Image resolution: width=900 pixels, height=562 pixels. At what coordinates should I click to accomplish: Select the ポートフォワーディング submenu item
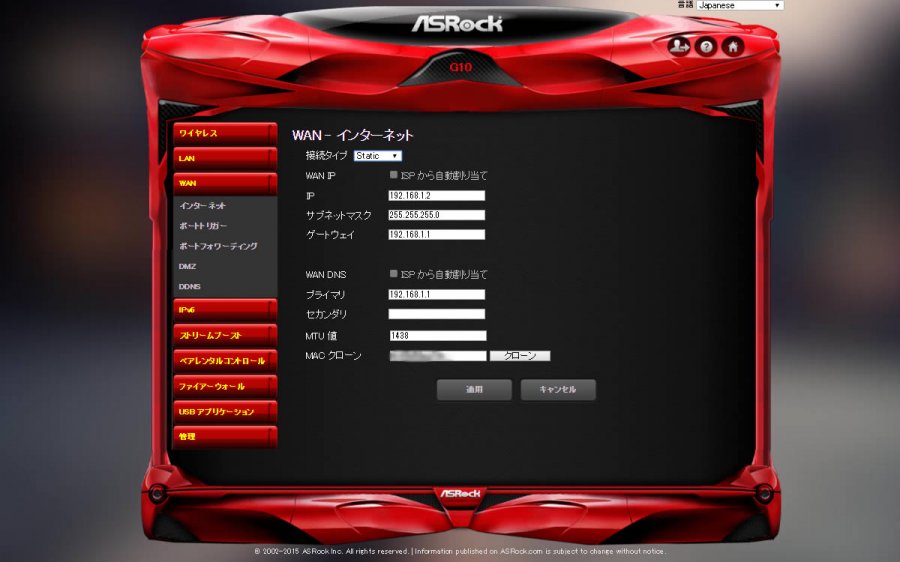(218, 246)
